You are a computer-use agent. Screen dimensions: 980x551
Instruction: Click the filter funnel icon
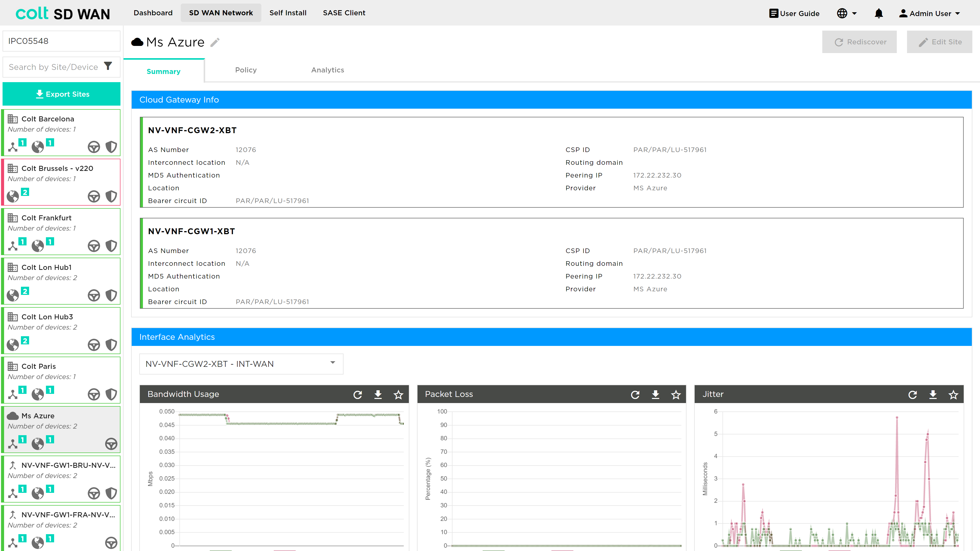click(108, 66)
